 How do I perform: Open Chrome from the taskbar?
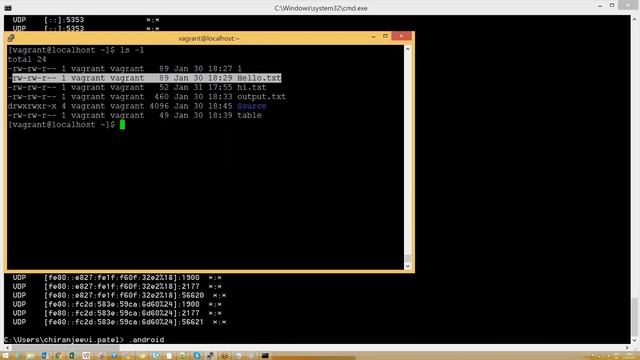[x=59, y=356]
